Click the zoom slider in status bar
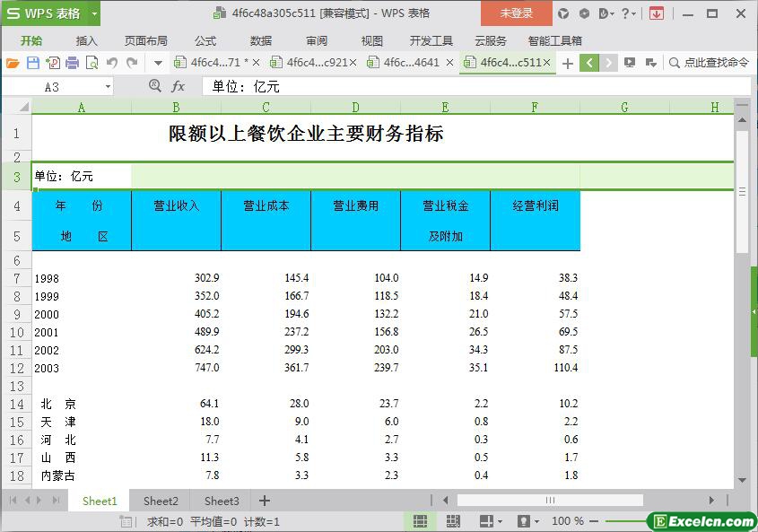This screenshot has height=532, width=758. 628,521
